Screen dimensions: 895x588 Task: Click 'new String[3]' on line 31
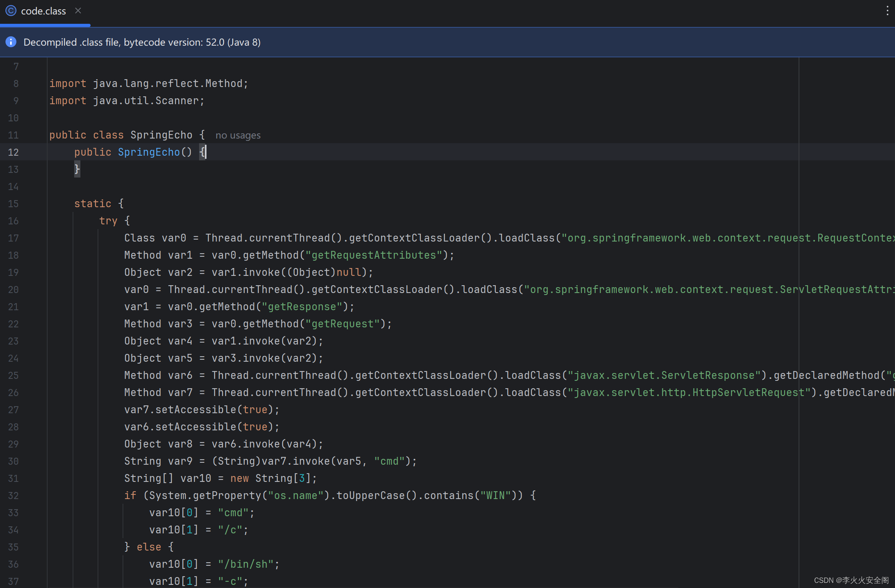pyautogui.click(x=271, y=478)
